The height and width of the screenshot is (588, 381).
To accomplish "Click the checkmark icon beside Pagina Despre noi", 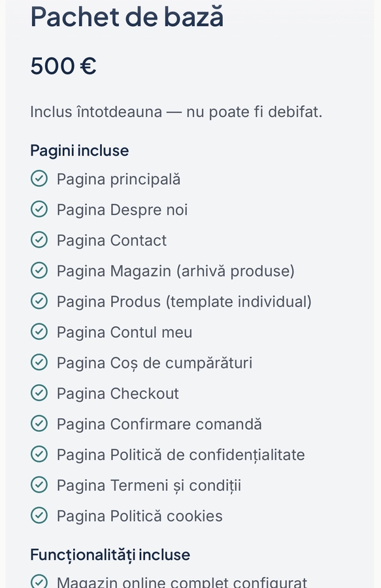I will (x=39, y=209).
